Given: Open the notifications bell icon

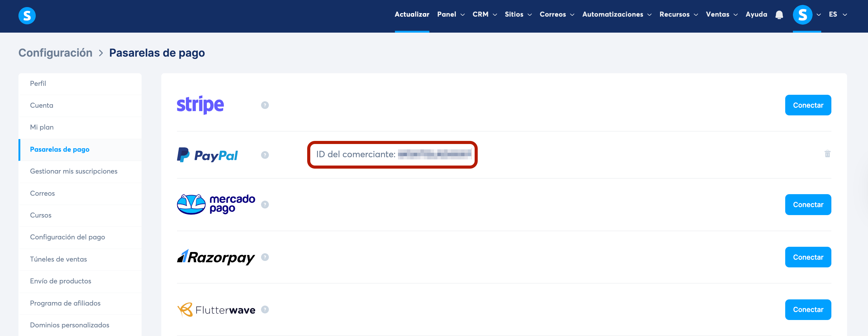Looking at the screenshot, I should coord(779,15).
